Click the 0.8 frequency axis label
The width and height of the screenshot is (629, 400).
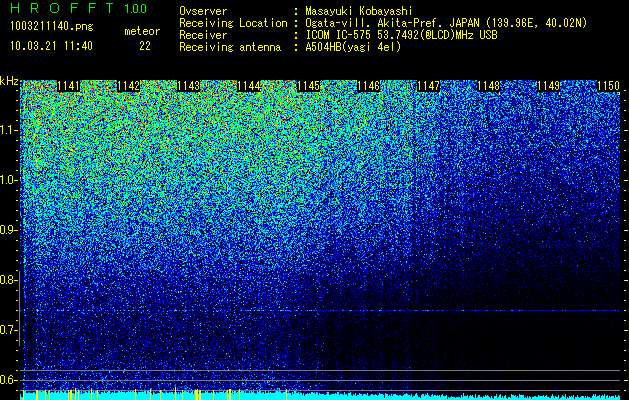point(8,280)
